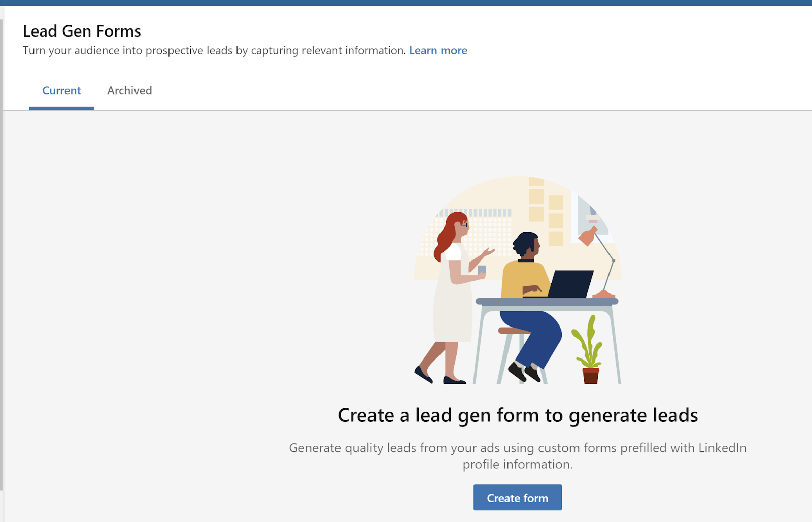Follow the Learn more link
Screen dimensions: 812x522
[438, 51]
